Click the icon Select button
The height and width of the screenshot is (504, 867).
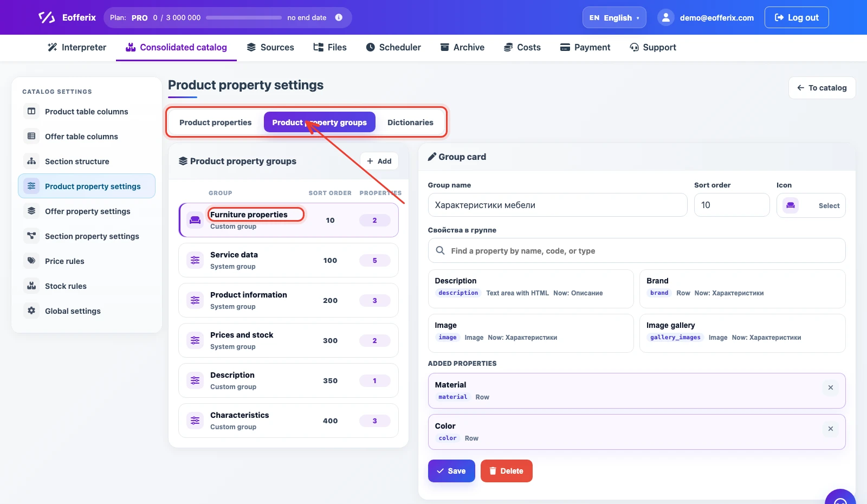[x=811, y=205]
